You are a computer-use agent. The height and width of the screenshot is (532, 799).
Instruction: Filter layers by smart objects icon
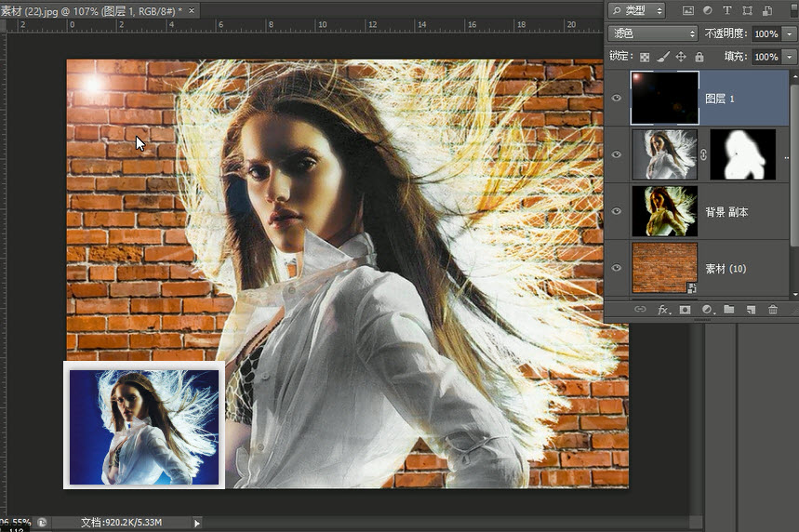767,10
